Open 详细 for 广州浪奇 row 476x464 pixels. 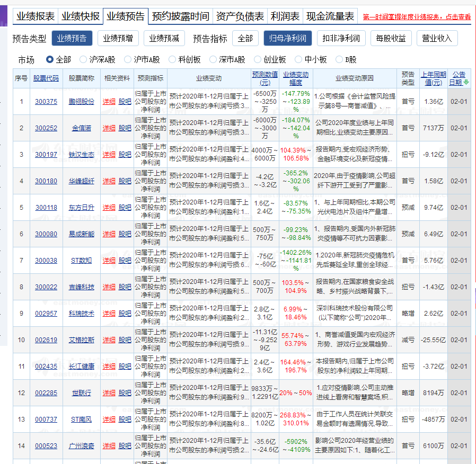click(109, 446)
